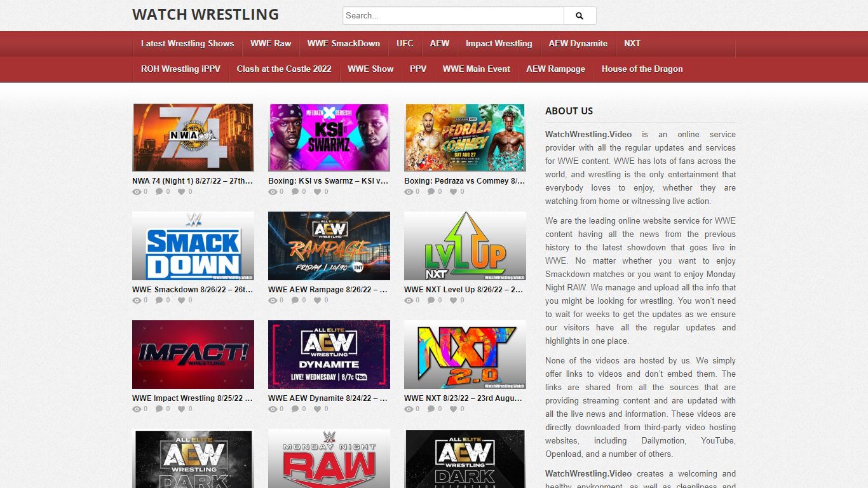Click the AEW Dynamite thumbnail
This screenshot has width=868, height=488.
(329, 355)
